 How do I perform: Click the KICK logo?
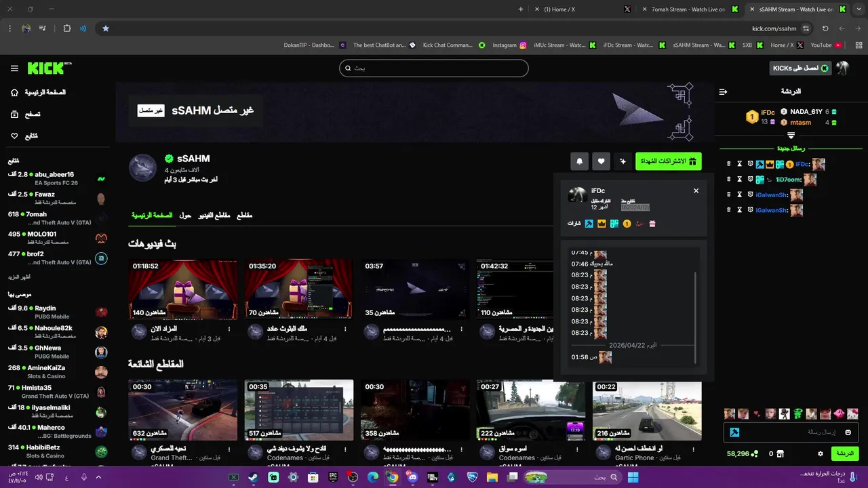tap(49, 68)
